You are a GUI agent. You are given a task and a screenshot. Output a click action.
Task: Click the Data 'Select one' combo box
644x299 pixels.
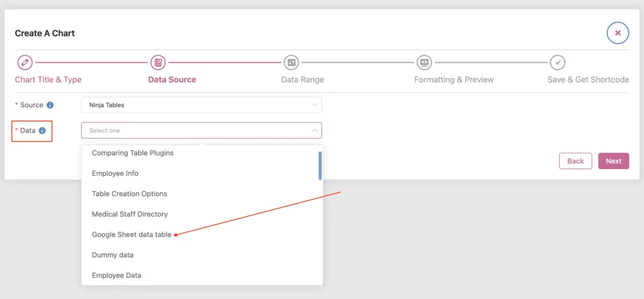[x=202, y=131]
